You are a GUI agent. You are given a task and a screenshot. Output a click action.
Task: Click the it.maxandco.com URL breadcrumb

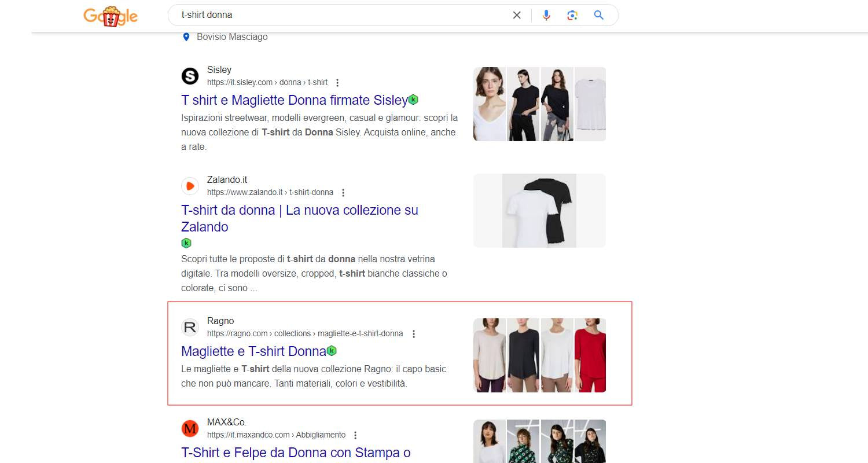coord(276,435)
